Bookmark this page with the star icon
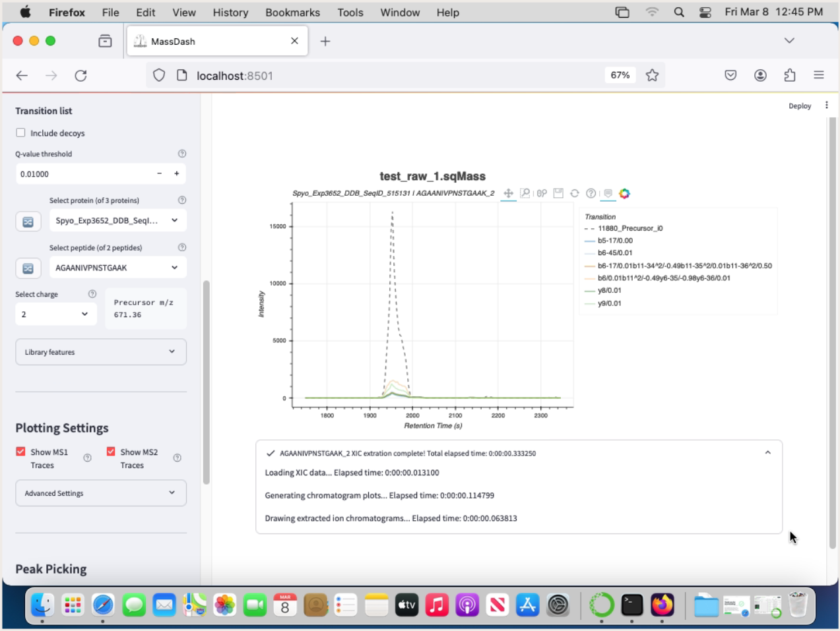840x631 pixels. click(x=653, y=75)
